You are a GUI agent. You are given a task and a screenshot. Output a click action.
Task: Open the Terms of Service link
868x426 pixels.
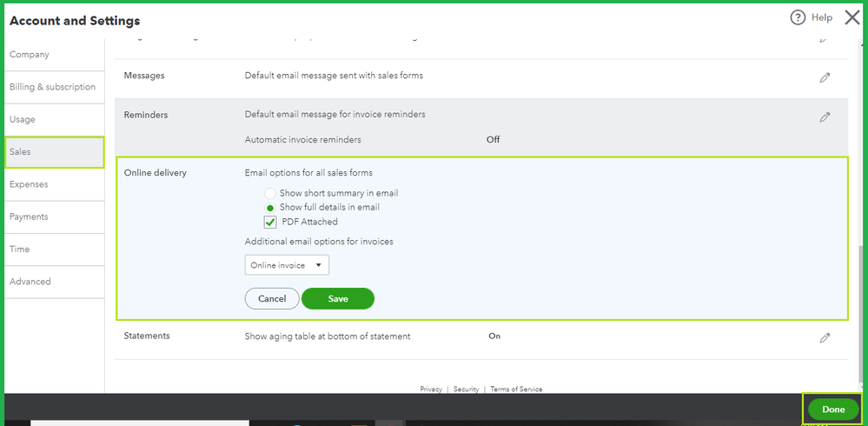516,389
